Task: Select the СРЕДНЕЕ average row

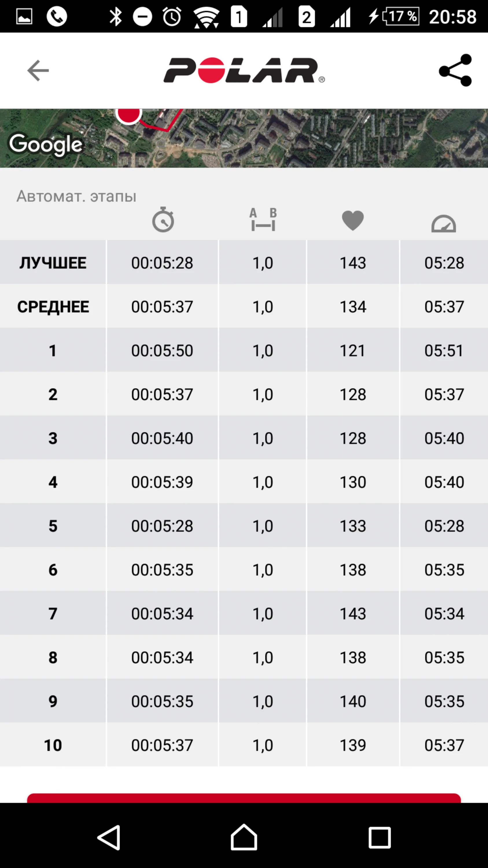Action: pos(53,307)
